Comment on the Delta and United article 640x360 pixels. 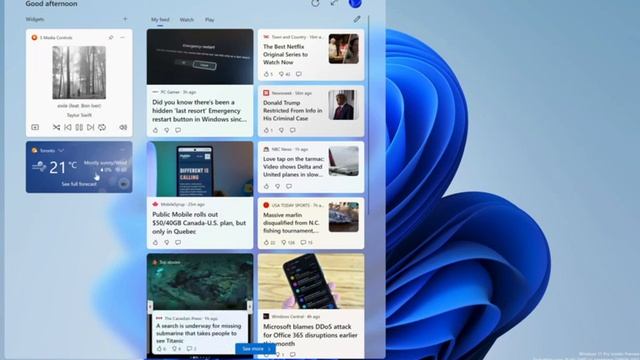click(x=289, y=187)
